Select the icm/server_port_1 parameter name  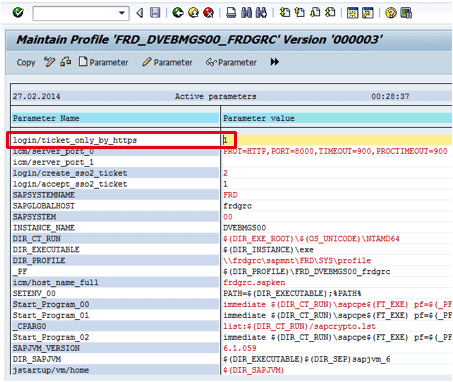(x=53, y=162)
